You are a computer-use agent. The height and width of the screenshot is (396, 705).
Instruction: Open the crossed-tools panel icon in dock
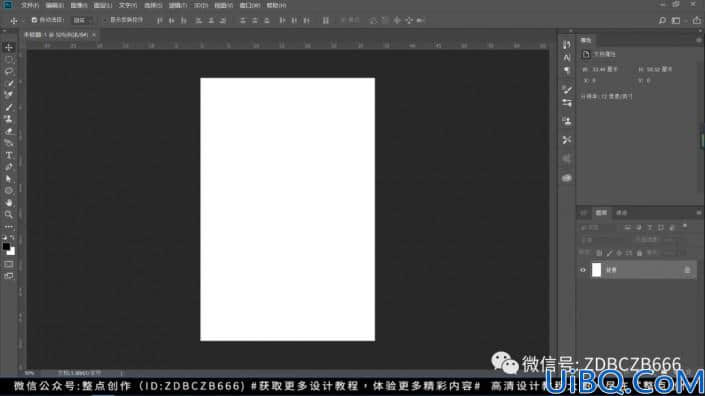(x=567, y=140)
